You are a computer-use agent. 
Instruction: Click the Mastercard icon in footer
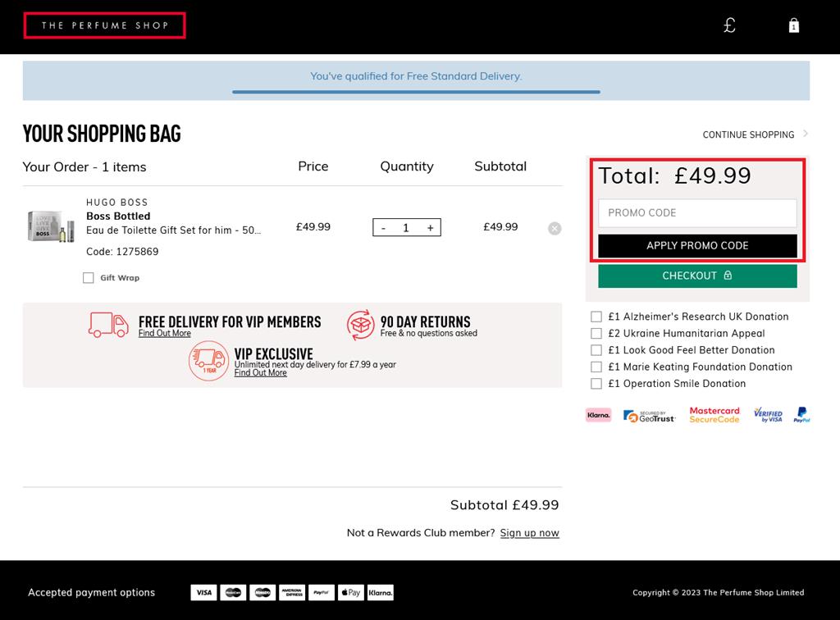(x=233, y=592)
